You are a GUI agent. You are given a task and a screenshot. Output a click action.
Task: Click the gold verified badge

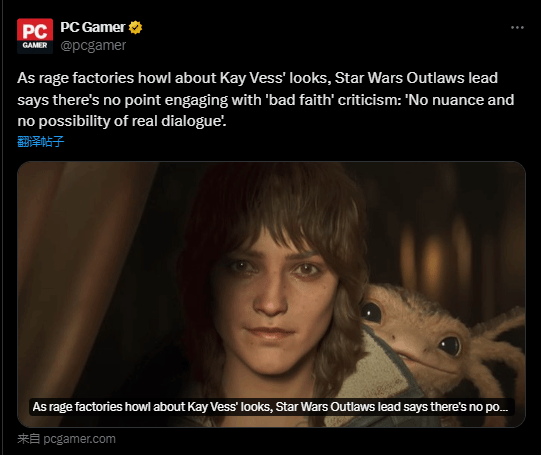[x=135, y=28]
